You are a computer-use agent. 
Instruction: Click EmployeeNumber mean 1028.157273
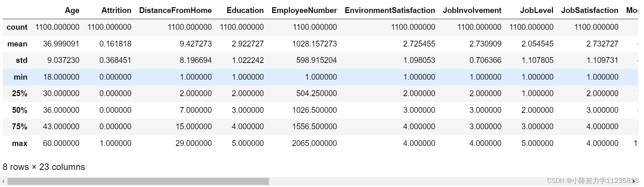click(x=314, y=44)
